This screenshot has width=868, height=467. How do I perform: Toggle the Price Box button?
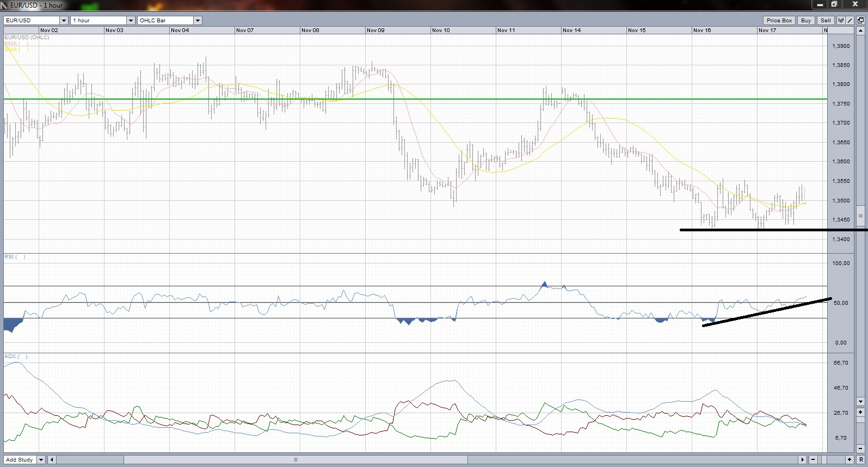(x=779, y=21)
